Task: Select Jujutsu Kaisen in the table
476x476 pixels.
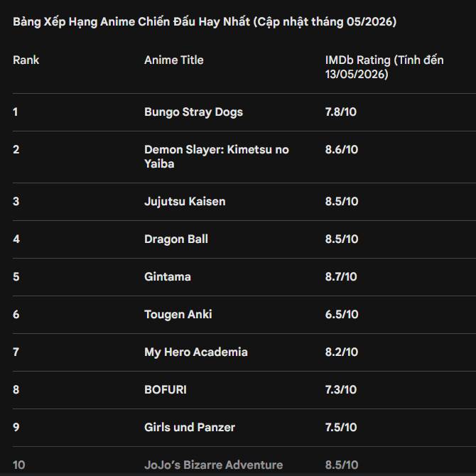Action: 185,202
